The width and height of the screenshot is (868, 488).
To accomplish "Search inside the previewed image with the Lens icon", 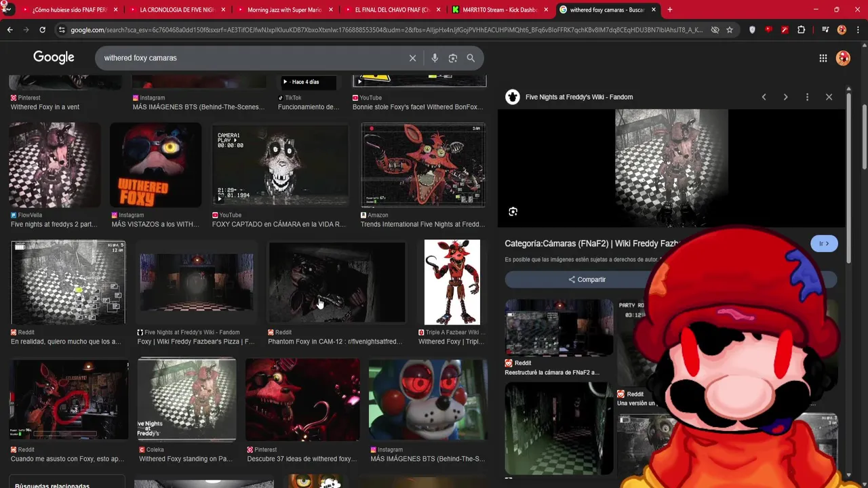I will pos(513,211).
